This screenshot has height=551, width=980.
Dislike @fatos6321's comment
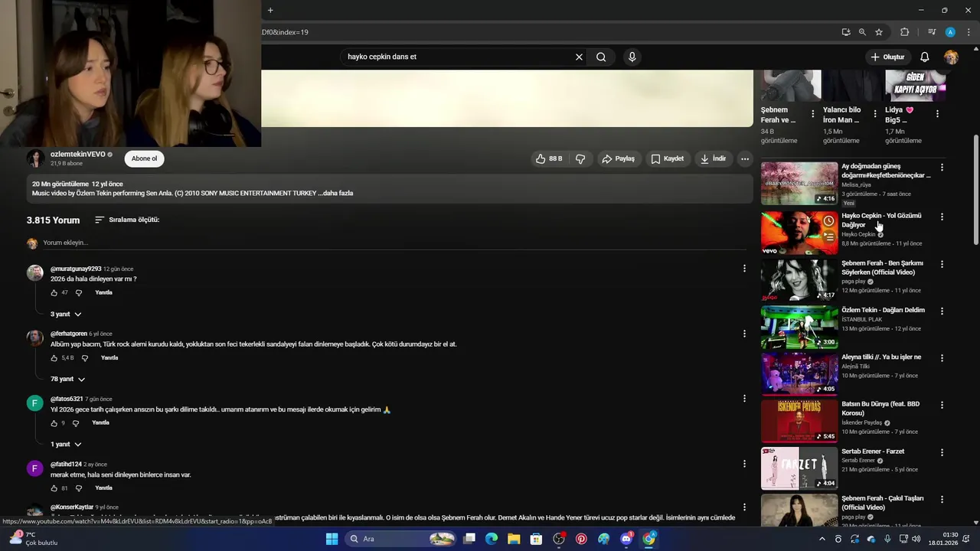75,422
